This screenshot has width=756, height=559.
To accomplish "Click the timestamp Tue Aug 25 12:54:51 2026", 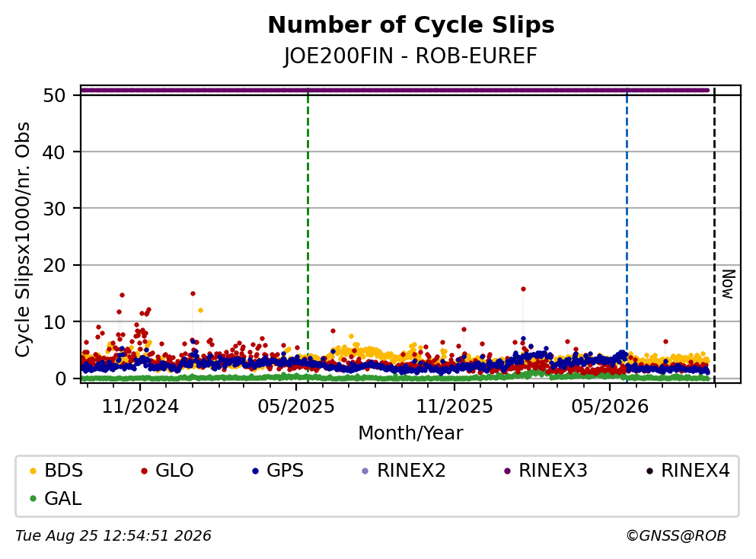I will coord(113,536).
